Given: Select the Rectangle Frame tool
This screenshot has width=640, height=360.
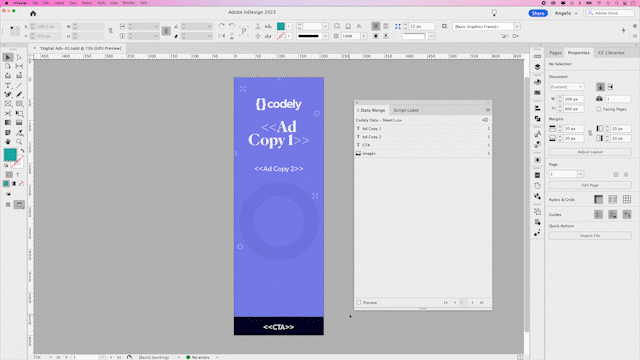Looking at the screenshot, I should tap(8, 104).
